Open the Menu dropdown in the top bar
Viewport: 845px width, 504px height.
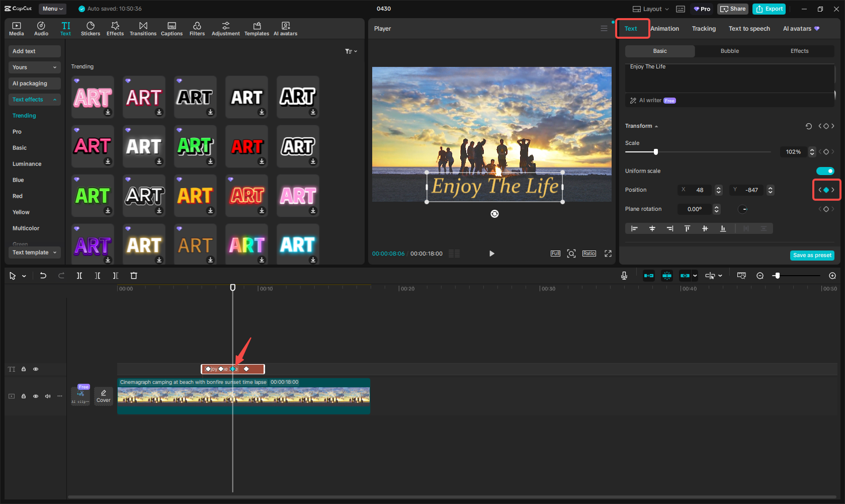pyautogui.click(x=52, y=9)
